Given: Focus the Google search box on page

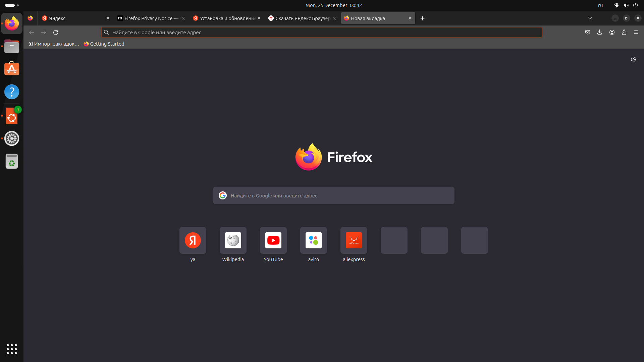Looking at the screenshot, I should point(334,195).
